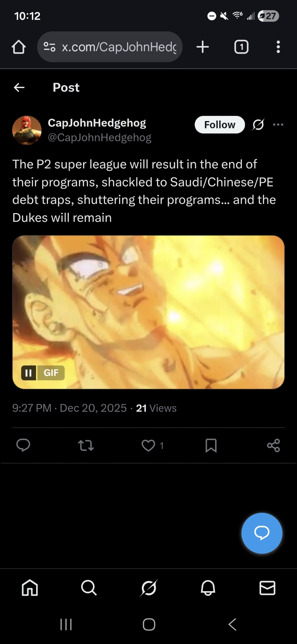
Task: Open the Grok icon next to Follow
Action: click(258, 125)
